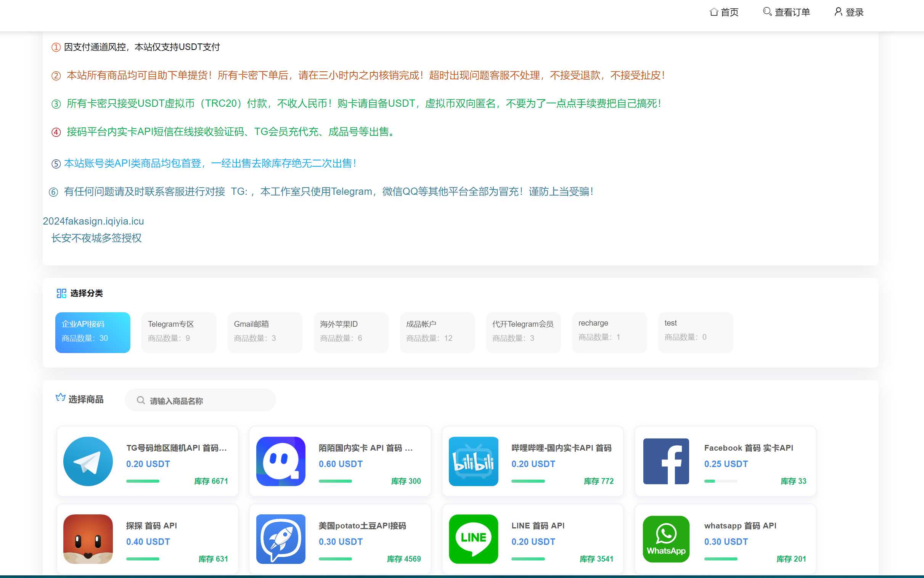924x578 pixels.
Task: Click the 库存 33 stock label
Action: click(793, 481)
